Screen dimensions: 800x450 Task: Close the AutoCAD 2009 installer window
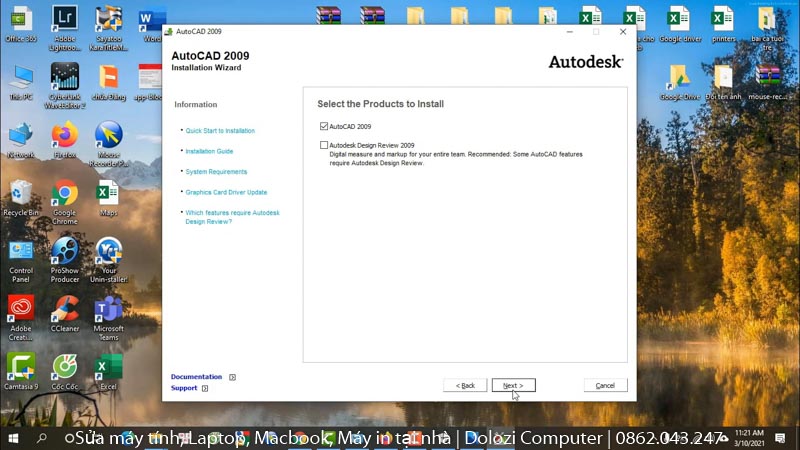click(623, 32)
